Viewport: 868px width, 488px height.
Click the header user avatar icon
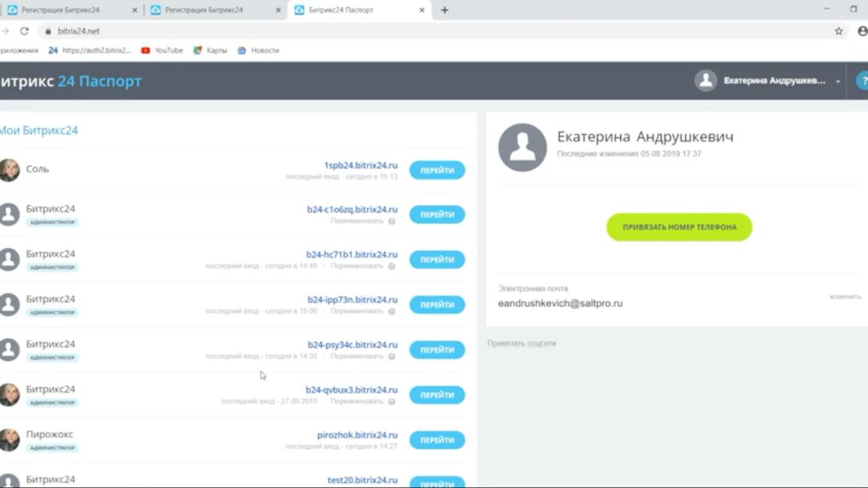point(706,81)
